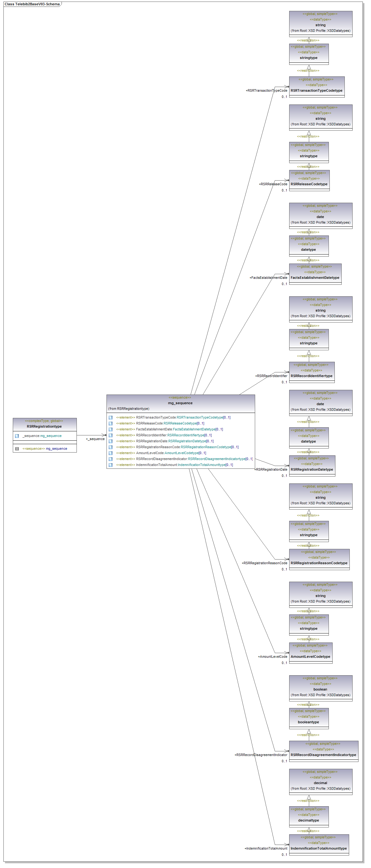Select the Class Telebib2BaseV03-Schema frame title
This screenshot has width=371, height=868.
pyautogui.click(x=32, y=4)
